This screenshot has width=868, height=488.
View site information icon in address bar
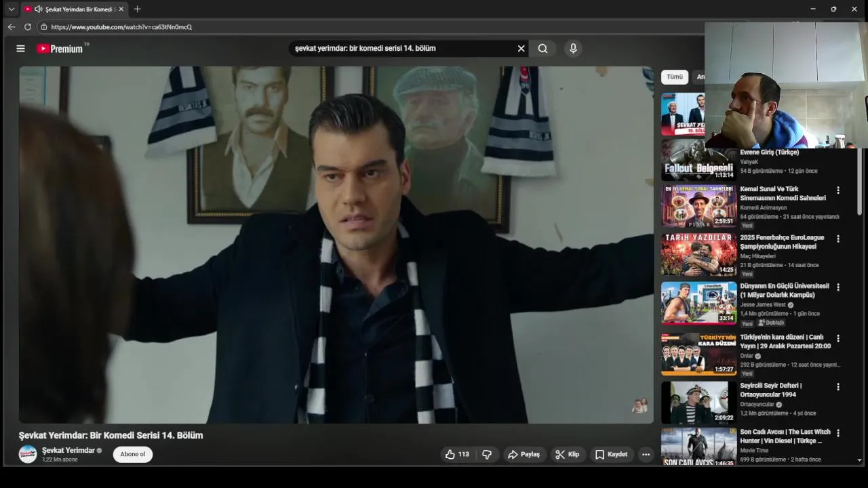tap(44, 27)
